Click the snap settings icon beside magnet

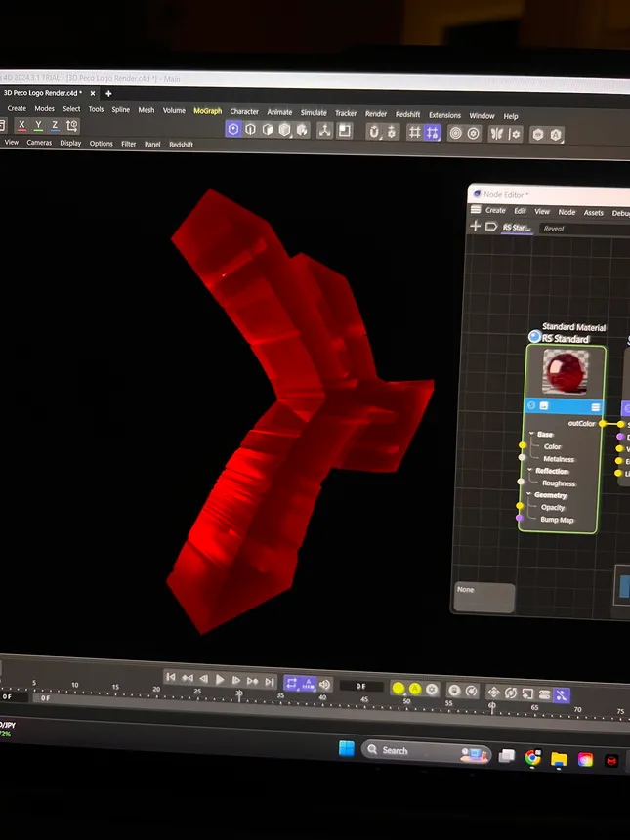pyautogui.click(x=392, y=132)
